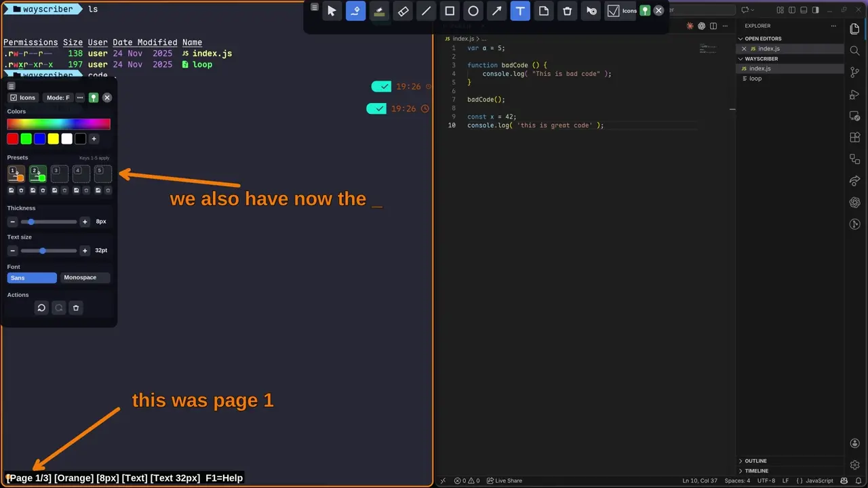Apply preset 2 green pen
This screenshot has width=868, height=488.
tap(38, 174)
